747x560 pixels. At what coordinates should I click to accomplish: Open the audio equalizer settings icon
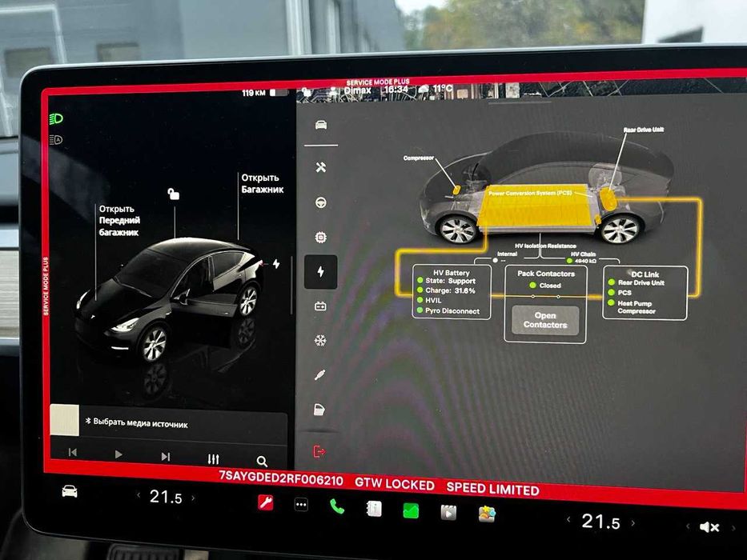[x=214, y=459]
